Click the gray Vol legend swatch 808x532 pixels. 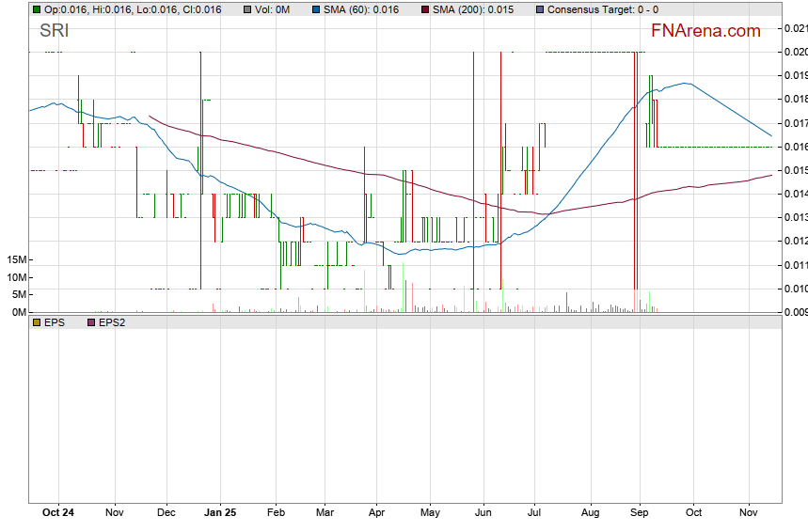[x=247, y=9]
